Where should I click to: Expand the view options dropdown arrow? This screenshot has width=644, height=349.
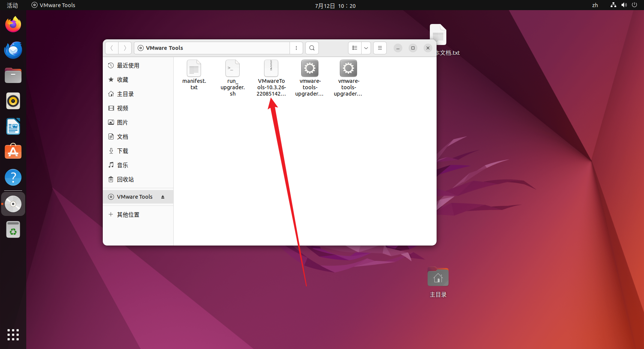(366, 48)
